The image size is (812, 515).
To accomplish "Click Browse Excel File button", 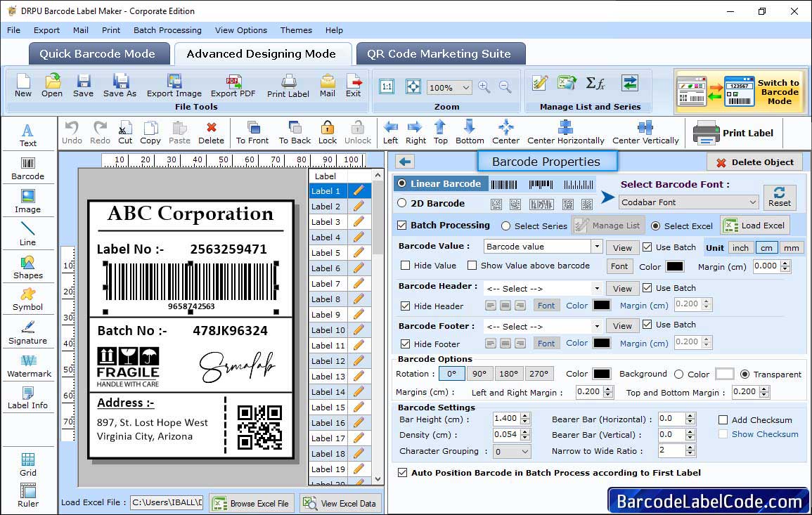I will point(252,503).
